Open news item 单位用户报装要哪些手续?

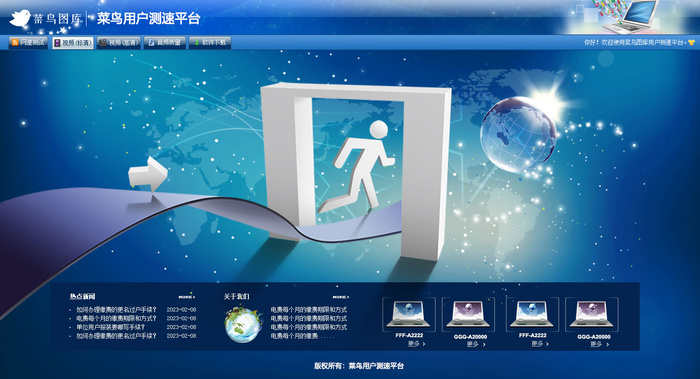pos(111,327)
